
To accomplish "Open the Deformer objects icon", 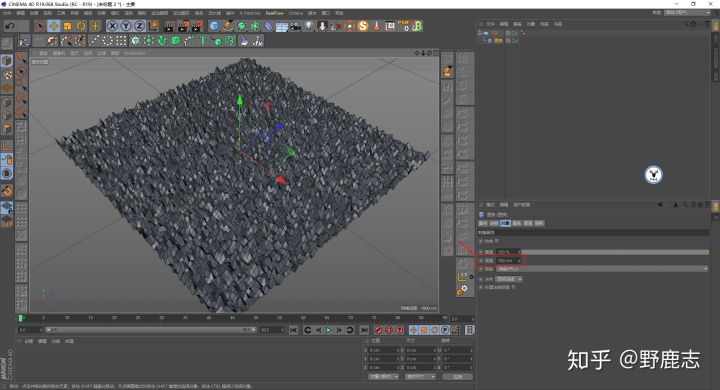I will [x=269, y=26].
